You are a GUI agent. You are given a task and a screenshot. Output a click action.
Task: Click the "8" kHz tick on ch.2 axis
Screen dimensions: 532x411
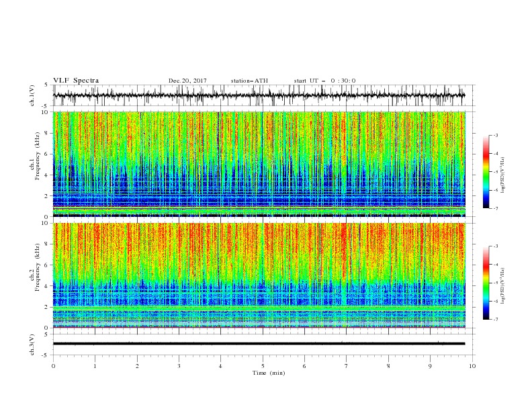(x=47, y=244)
